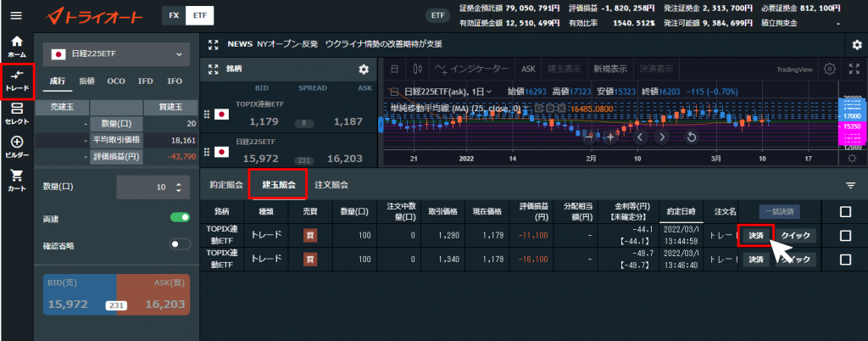This screenshot has width=868, height=341.
Task: Toggle 建玉表示 on chart
Action: pyautogui.click(x=564, y=70)
